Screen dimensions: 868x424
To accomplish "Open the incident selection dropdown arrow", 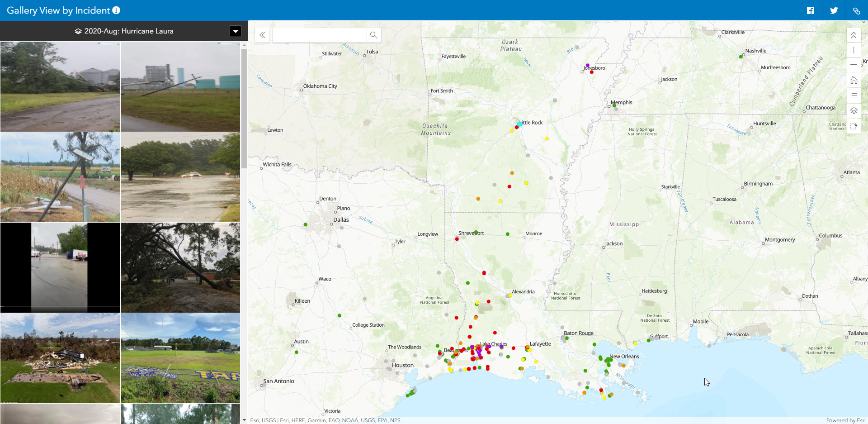I will (x=235, y=31).
